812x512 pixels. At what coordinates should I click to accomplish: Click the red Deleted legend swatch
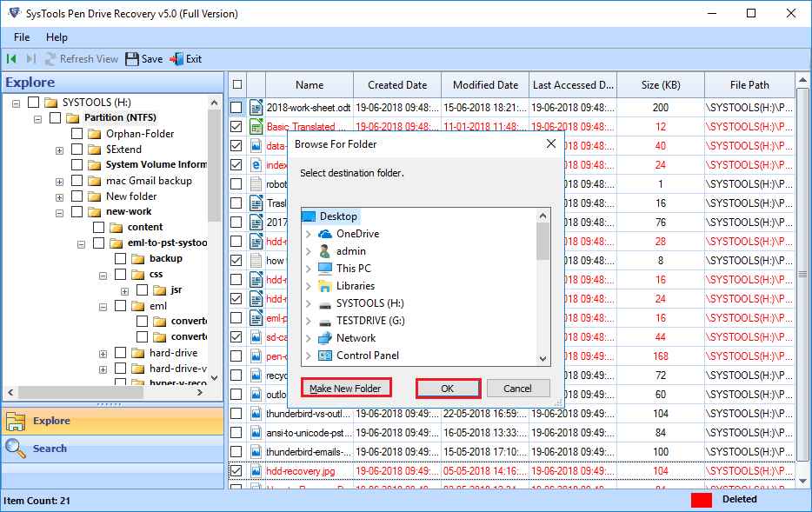pyautogui.click(x=702, y=500)
